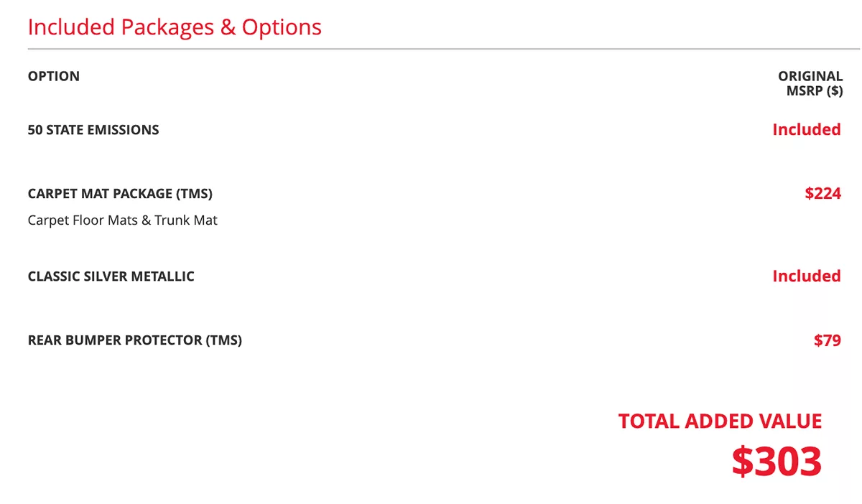Click Included price for Classic Silver Metallic
Screen dimensions: 862x504
click(x=806, y=276)
